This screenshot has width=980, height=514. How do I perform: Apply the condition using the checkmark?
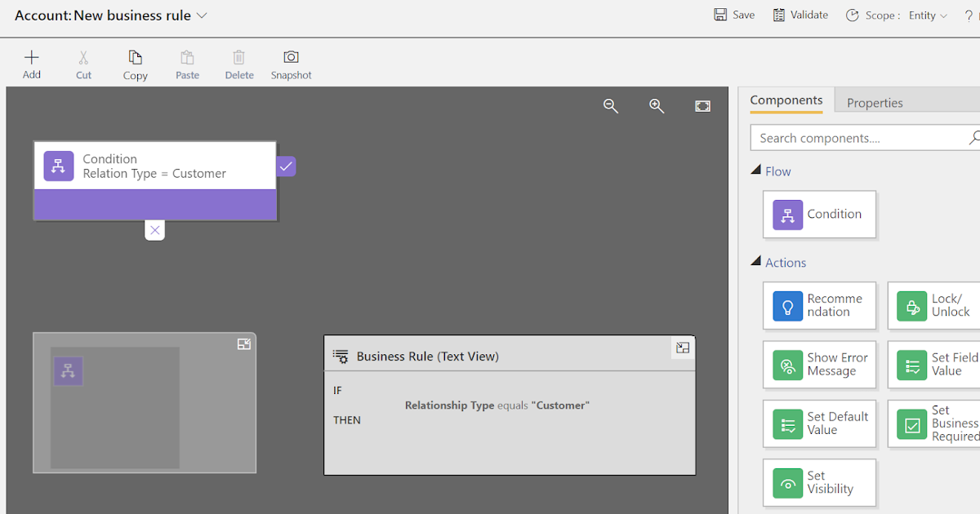tap(285, 166)
